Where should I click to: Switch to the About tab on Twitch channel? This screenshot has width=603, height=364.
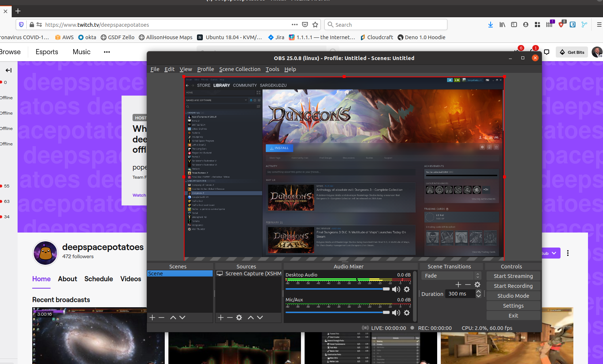coord(67,279)
